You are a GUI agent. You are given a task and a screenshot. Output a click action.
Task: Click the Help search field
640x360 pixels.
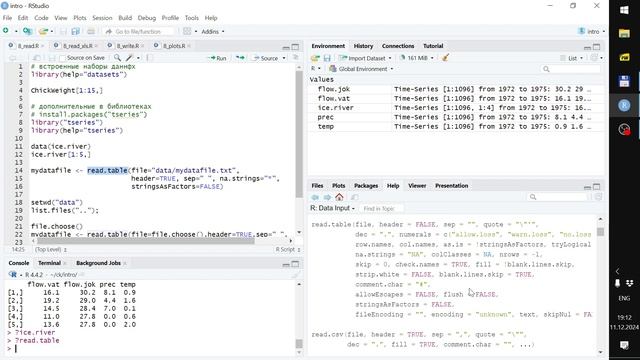coord(558,197)
